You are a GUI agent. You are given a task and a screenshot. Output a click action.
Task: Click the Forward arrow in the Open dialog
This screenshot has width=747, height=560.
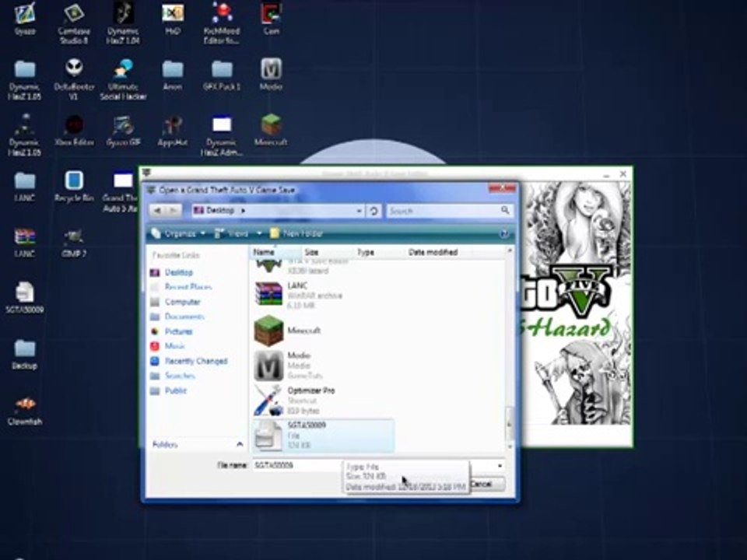(174, 211)
